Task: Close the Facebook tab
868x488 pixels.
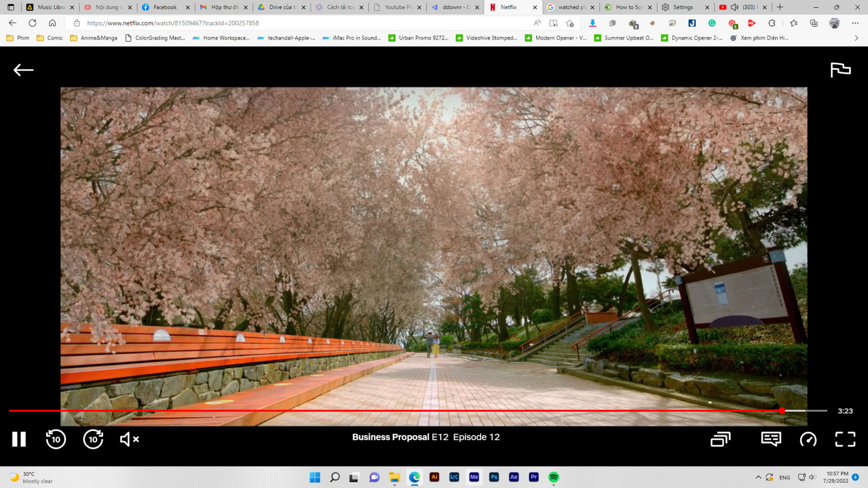Action: pyautogui.click(x=188, y=7)
